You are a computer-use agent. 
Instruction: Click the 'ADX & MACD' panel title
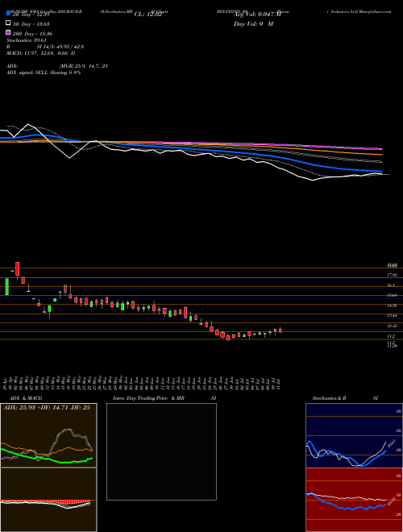pyautogui.click(x=26, y=398)
